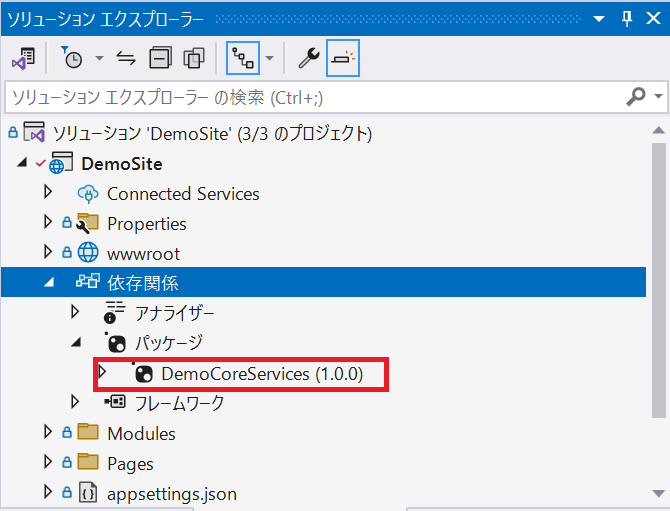The width and height of the screenshot is (670, 511).
Task: Close the Solution Explorer panel
Action: coord(653,18)
